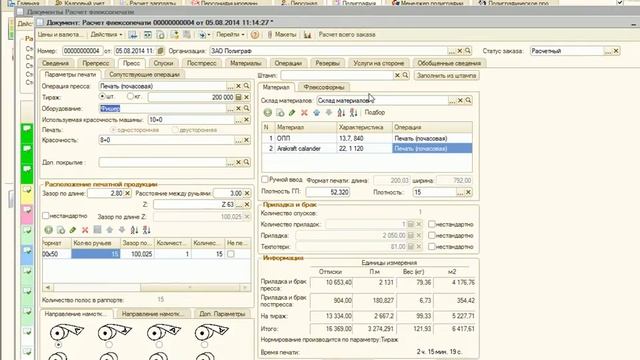Viewport: 640px width, 360px height.
Task: Search Склад материалов with magnifier icon
Action: pyautogui.click(x=468, y=100)
